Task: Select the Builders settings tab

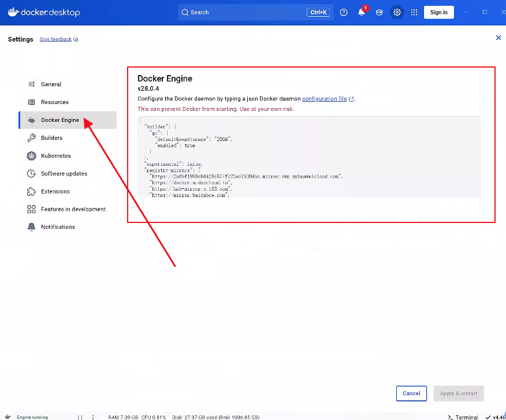Action: pyautogui.click(x=68, y=138)
